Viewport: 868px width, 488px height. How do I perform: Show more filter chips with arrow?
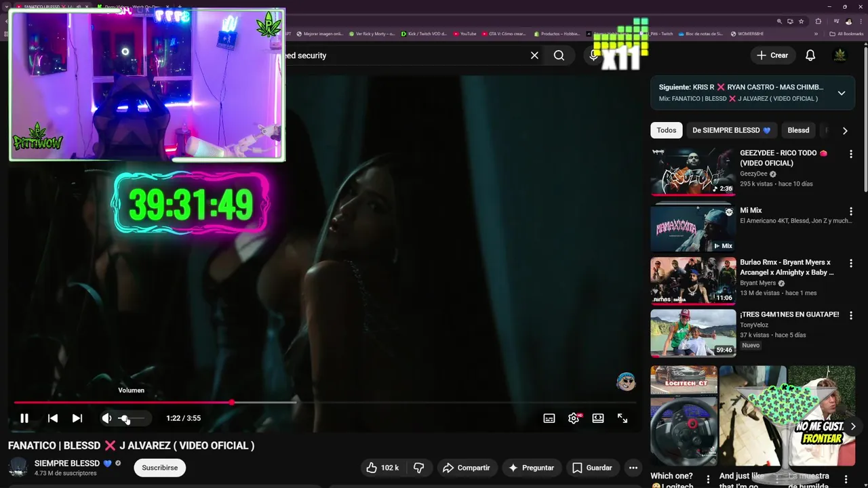coord(845,130)
